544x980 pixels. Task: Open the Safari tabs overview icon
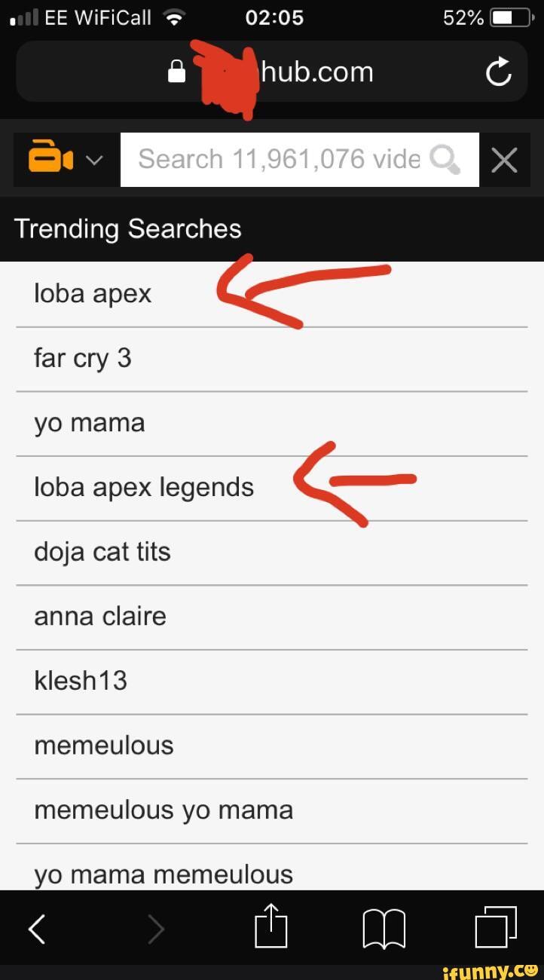point(496,927)
